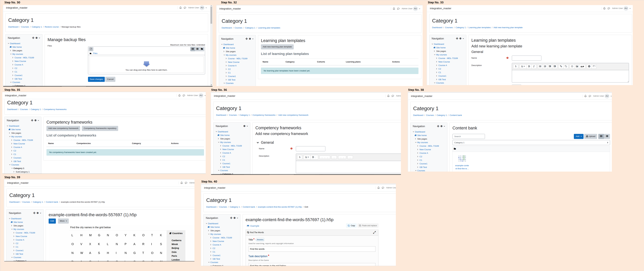This screenshot has height=271, width=644.
Task: Switch backup files to icon grid view
Action: click(x=192, y=49)
